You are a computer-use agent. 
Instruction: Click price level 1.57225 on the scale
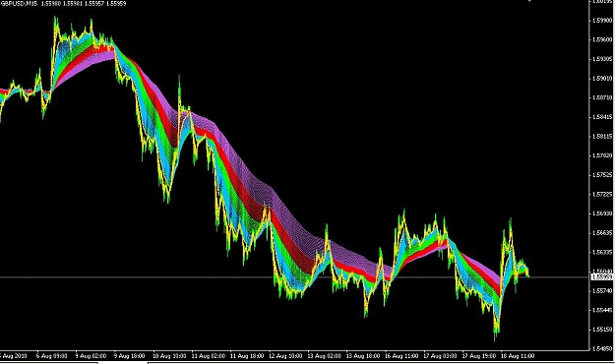tap(602, 195)
